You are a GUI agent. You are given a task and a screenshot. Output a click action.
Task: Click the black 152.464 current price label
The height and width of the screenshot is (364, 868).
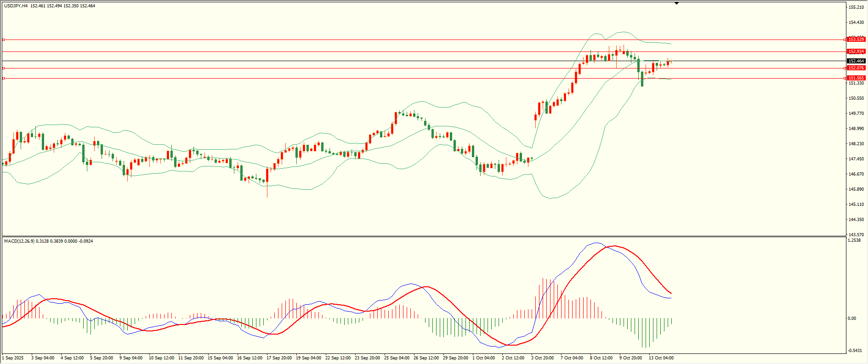point(856,61)
